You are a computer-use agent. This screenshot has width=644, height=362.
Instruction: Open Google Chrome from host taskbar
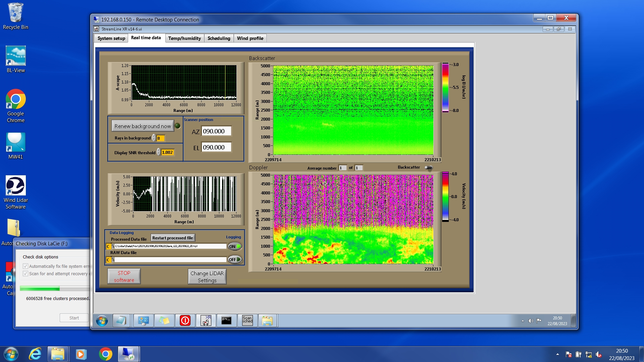(105, 354)
